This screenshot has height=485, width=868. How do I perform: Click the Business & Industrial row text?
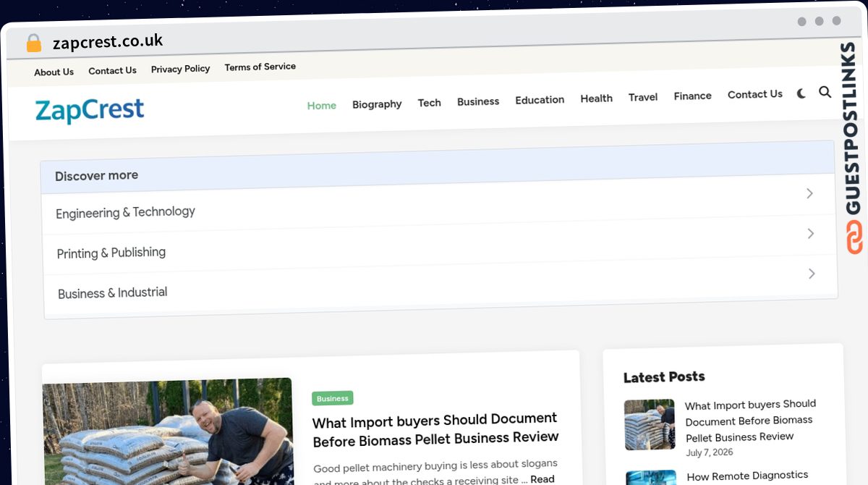pyautogui.click(x=113, y=293)
